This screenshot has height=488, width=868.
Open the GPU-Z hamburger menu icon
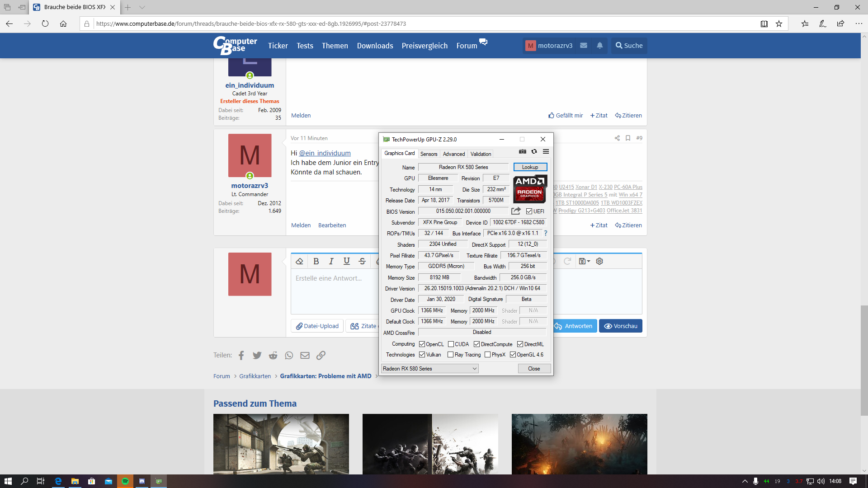[x=546, y=152]
